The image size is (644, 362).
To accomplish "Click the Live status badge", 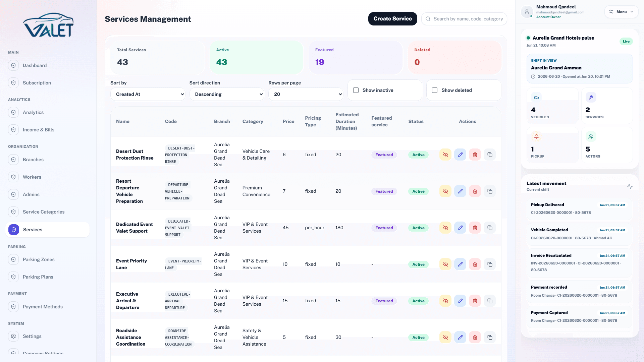I will click(626, 41).
